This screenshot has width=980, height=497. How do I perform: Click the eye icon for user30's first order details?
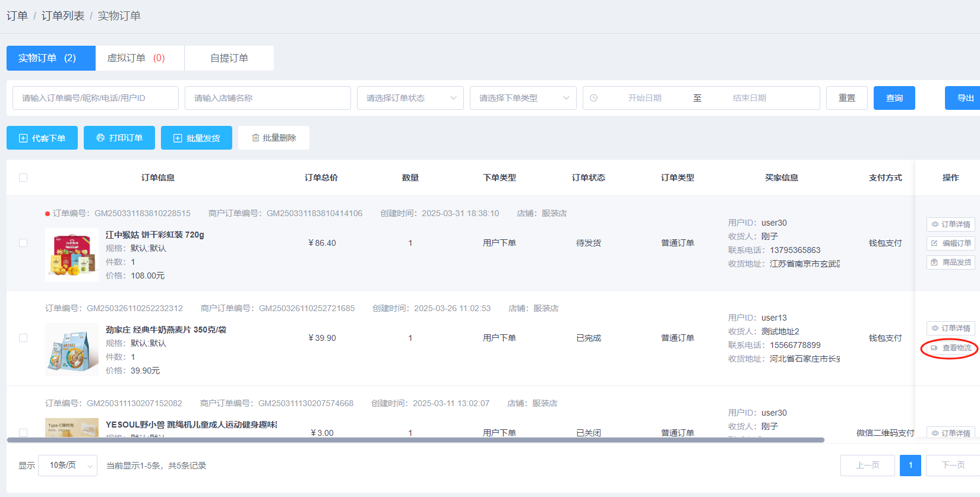click(x=935, y=224)
